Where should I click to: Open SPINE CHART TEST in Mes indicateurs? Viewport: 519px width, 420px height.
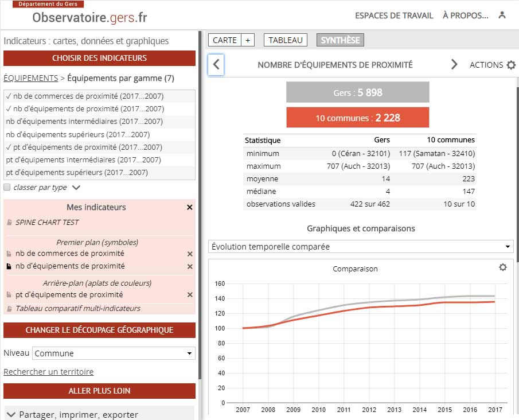[47, 222]
